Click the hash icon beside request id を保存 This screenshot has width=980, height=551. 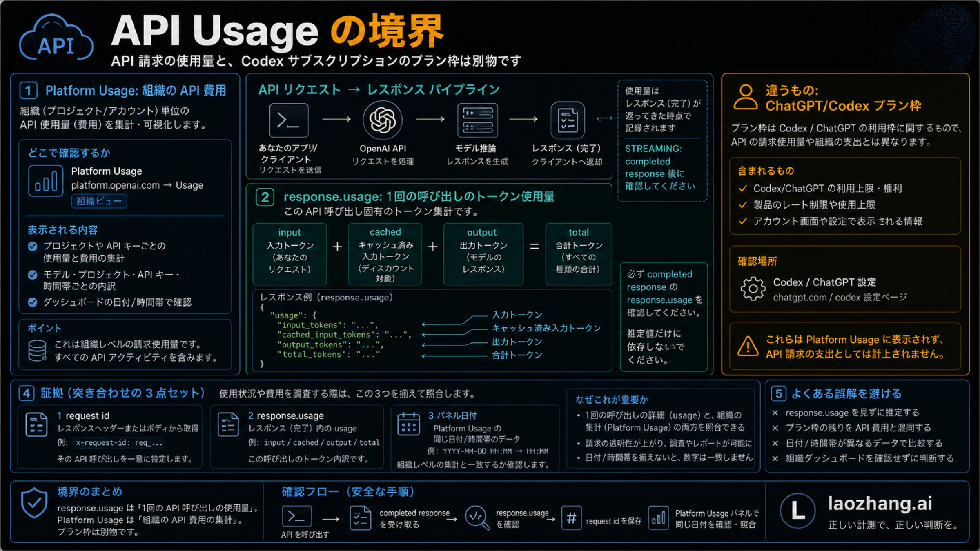pyautogui.click(x=571, y=518)
